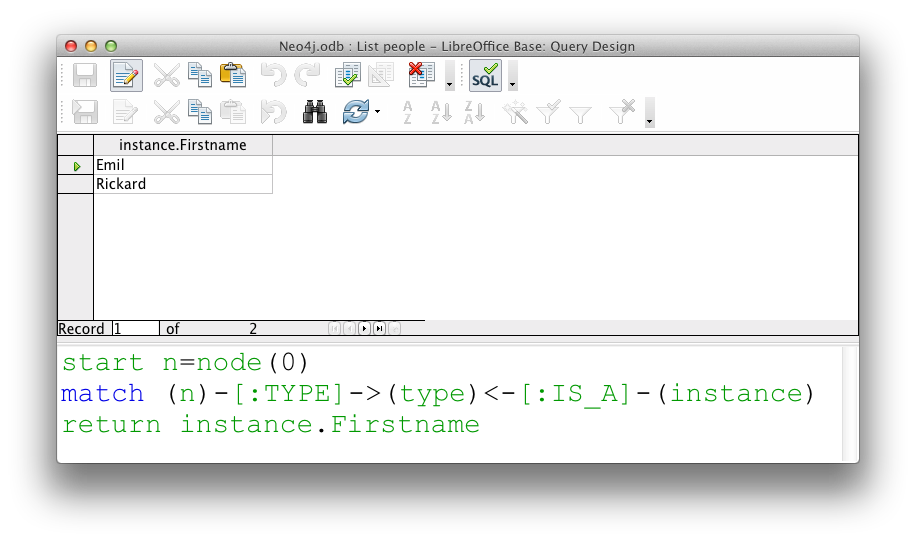Click '[:TYPE]' in the query text

(289, 394)
